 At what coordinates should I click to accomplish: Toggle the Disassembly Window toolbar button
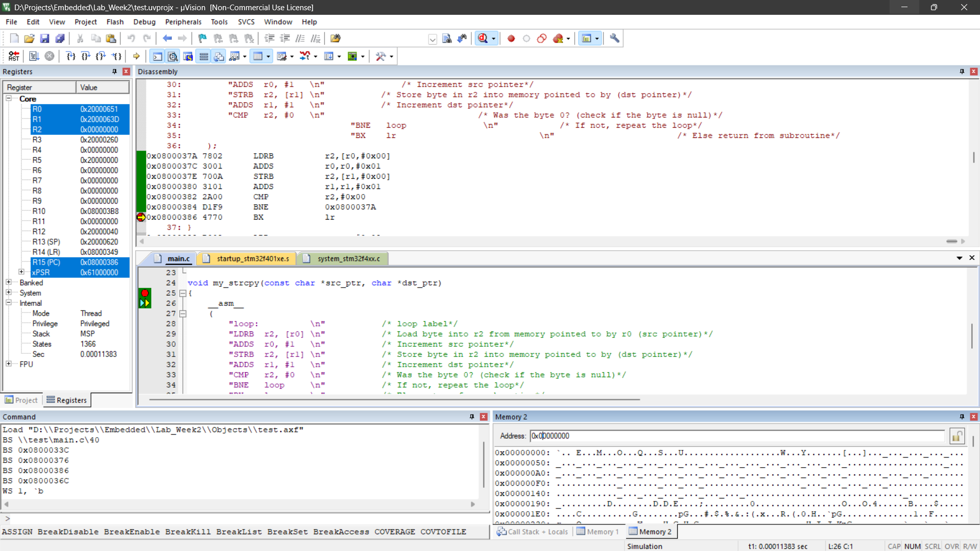pos(173,56)
